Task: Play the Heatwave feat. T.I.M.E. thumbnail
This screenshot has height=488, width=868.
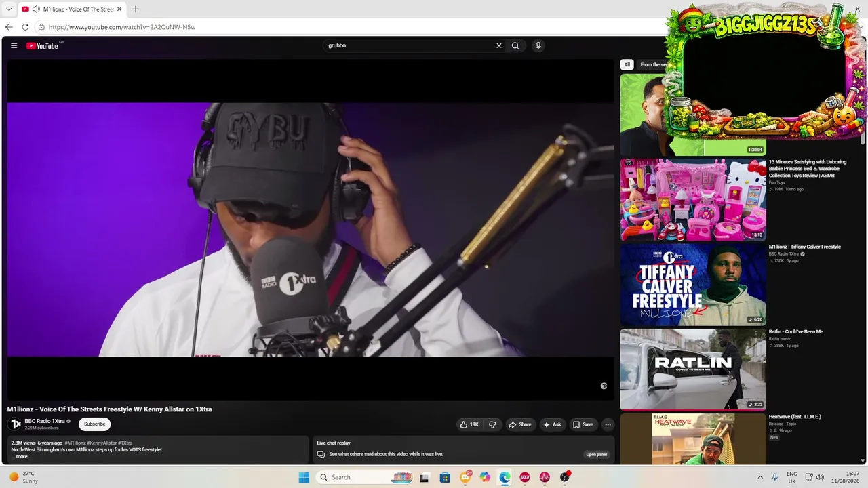Action: pyautogui.click(x=693, y=439)
